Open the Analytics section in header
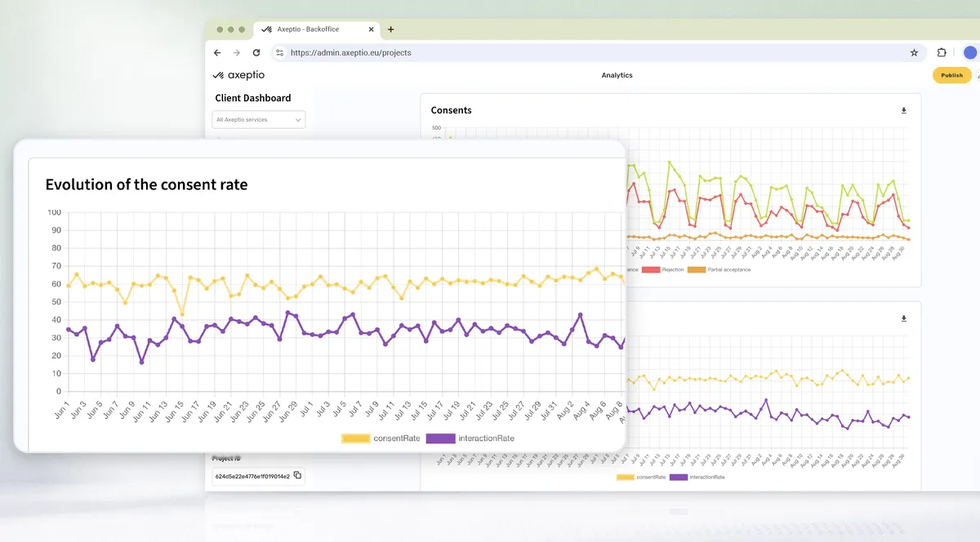The image size is (980, 542). click(617, 75)
